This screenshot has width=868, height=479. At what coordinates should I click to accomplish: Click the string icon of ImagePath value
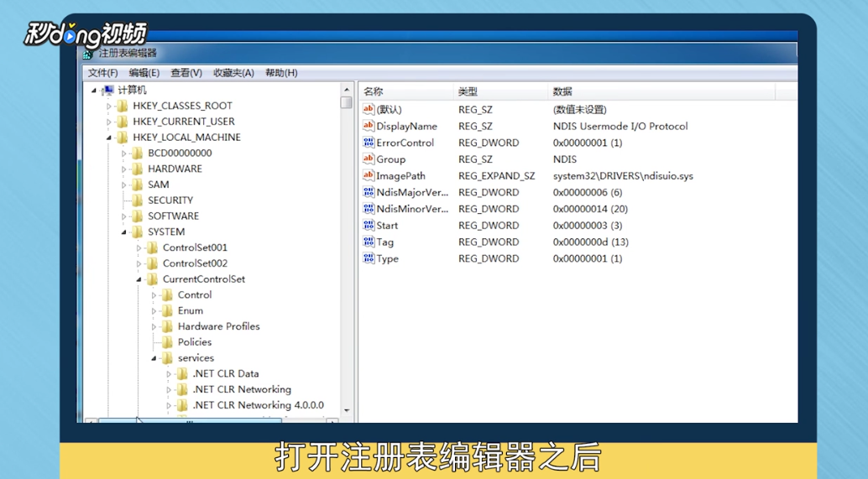tap(369, 175)
